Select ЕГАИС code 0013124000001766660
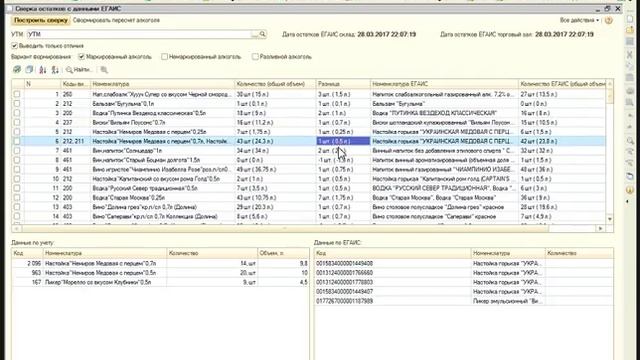Image resolution: width=640 pixels, height=360 pixels. click(x=344, y=273)
